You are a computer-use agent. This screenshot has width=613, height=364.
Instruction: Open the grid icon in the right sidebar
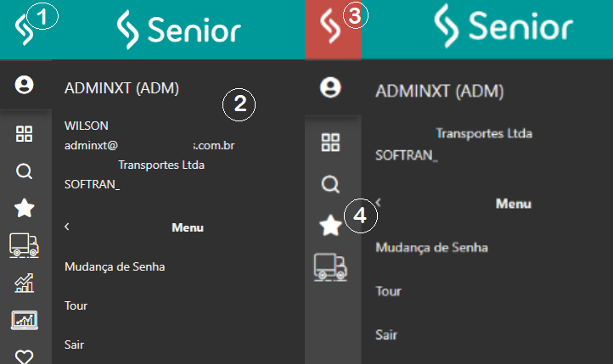pos(331,143)
